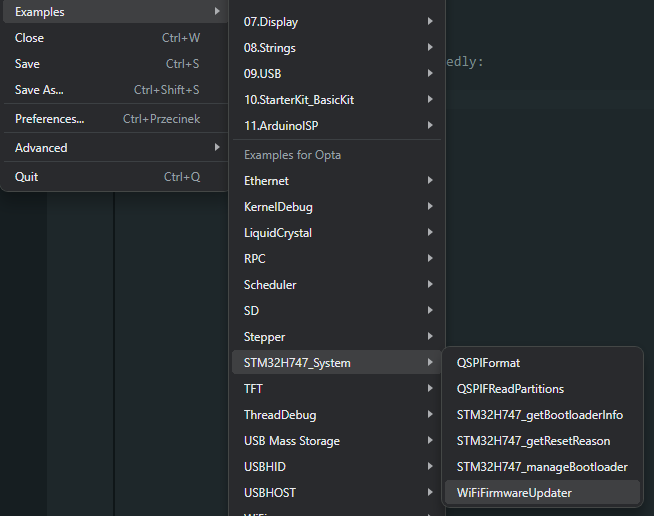Expand the RPC examples submenu
Screen dimensions: 654x516
337,259
